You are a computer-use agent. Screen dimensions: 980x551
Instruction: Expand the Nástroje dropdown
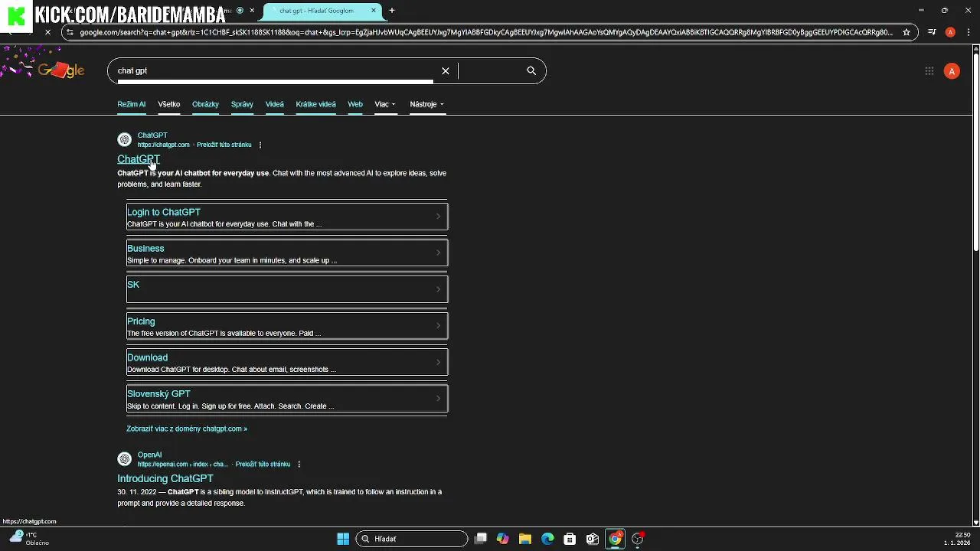426,104
